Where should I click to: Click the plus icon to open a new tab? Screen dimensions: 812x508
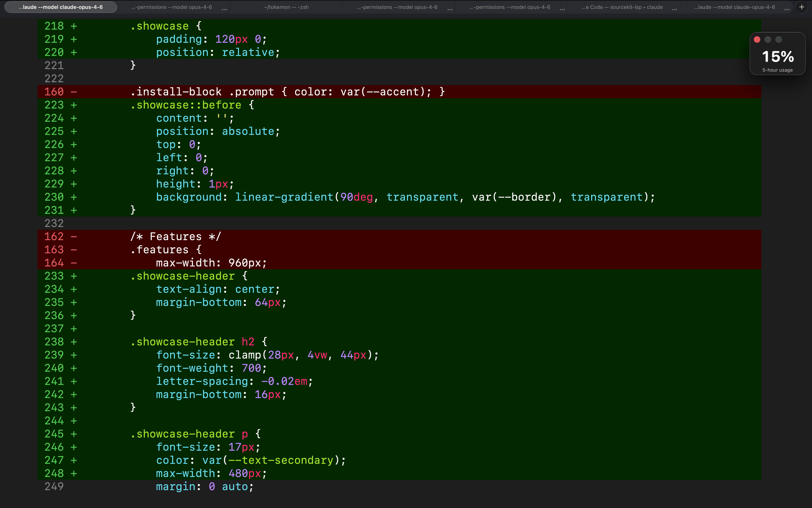coord(802,7)
